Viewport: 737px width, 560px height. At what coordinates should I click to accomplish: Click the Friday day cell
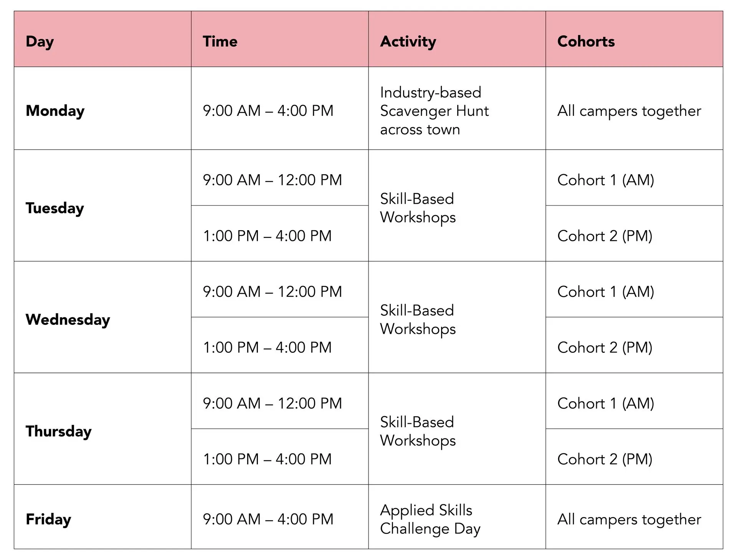(48, 519)
